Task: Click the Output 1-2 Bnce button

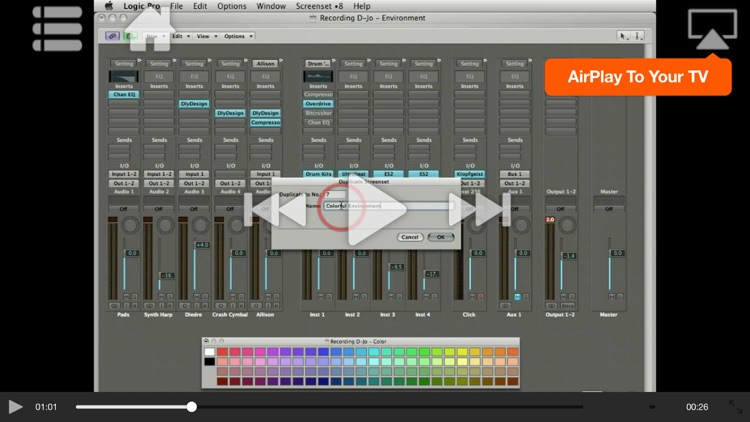Action: tap(568, 305)
